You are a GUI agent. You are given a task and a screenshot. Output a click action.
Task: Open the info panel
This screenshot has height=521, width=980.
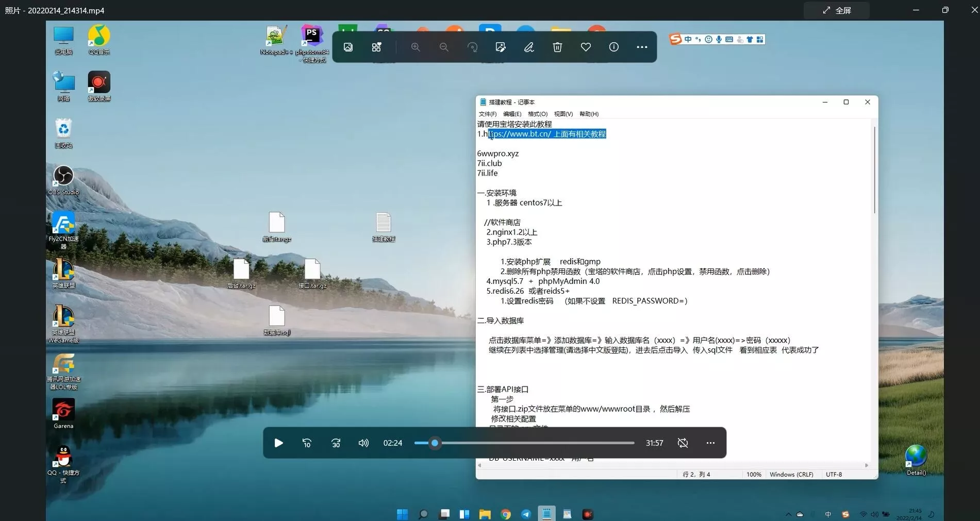coord(613,47)
